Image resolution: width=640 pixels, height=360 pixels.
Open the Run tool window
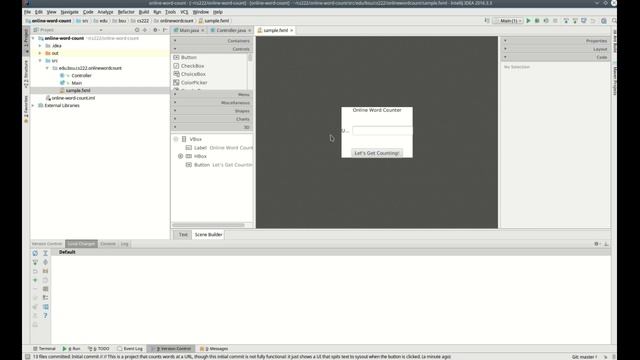(x=71, y=349)
